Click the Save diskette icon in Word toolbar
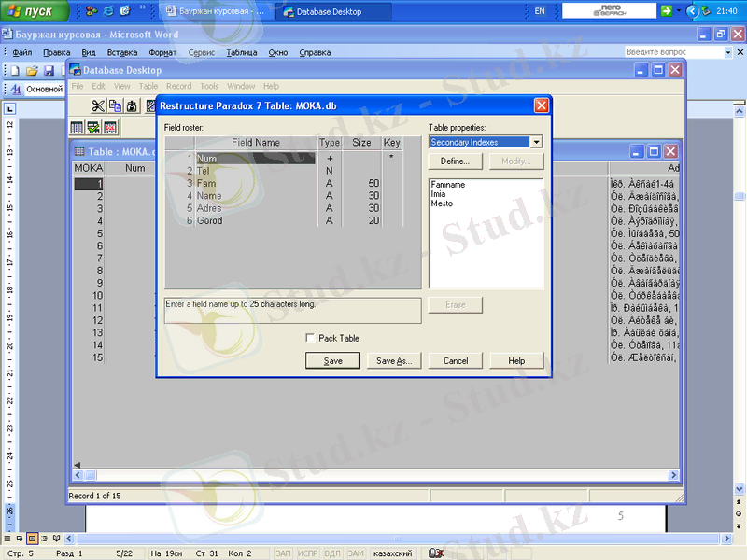The height and width of the screenshot is (560, 747). (x=49, y=71)
